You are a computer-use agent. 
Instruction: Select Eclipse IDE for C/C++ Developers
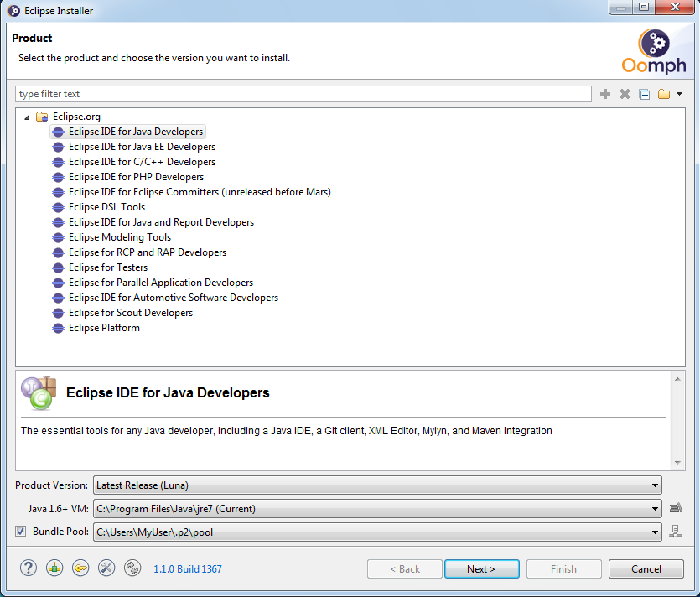coord(142,162)
